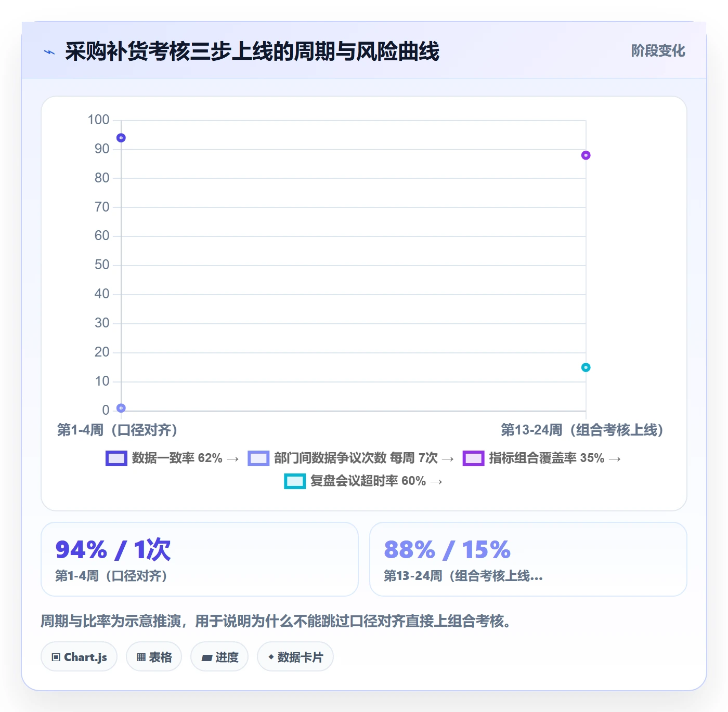Toggle the 部门间数据争议次数 legend swatch
The image size is (728, 712).
click(x=258, y=458)
